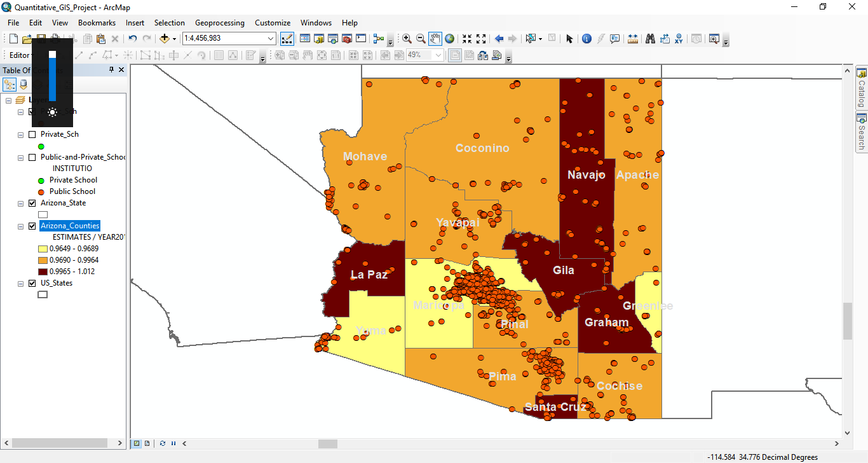Open Add Data with the yellow diamond icon
This screenshot has height=463, width=868.
click(x=165, y=38)
